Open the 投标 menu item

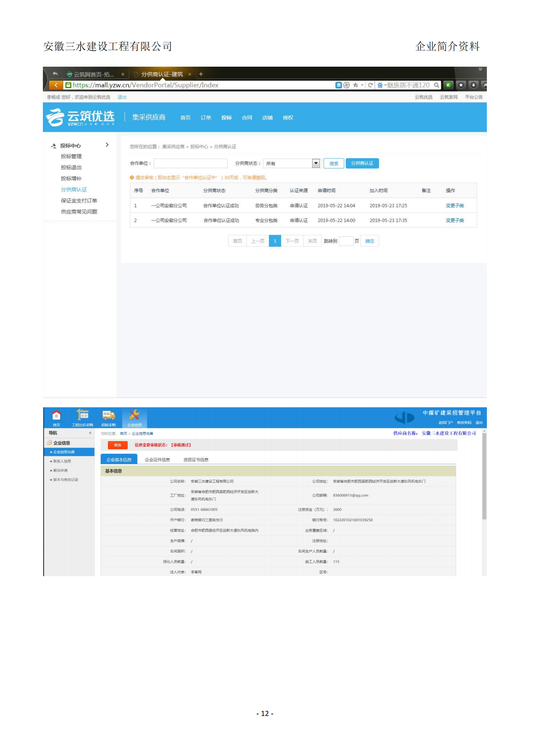226,118
